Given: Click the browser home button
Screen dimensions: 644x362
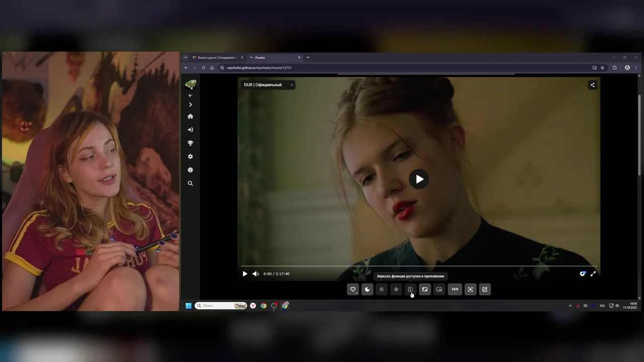Looking at the screenshot, I should tap(212, 67).
